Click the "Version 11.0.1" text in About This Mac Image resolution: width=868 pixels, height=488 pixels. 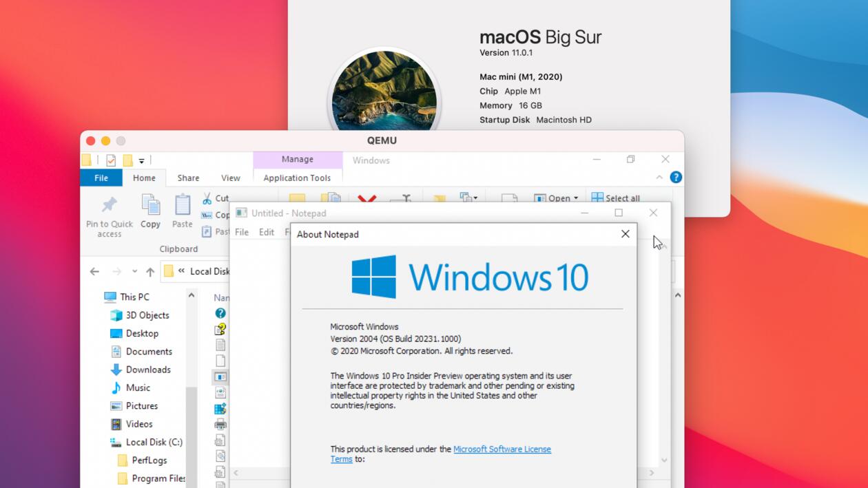coord(506,53)
